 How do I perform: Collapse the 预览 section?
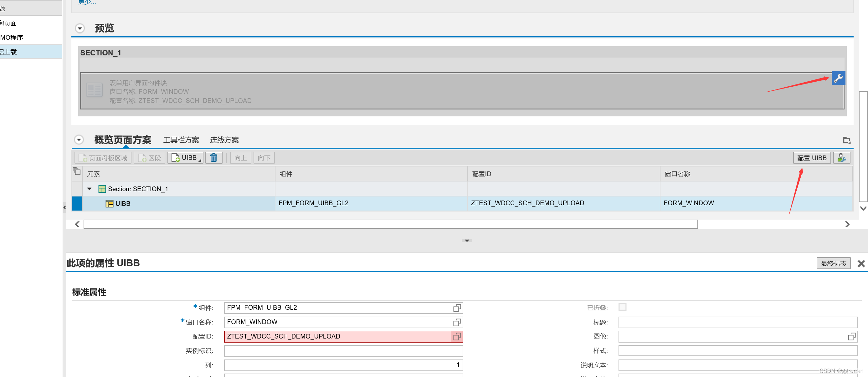tap(80, 28)
